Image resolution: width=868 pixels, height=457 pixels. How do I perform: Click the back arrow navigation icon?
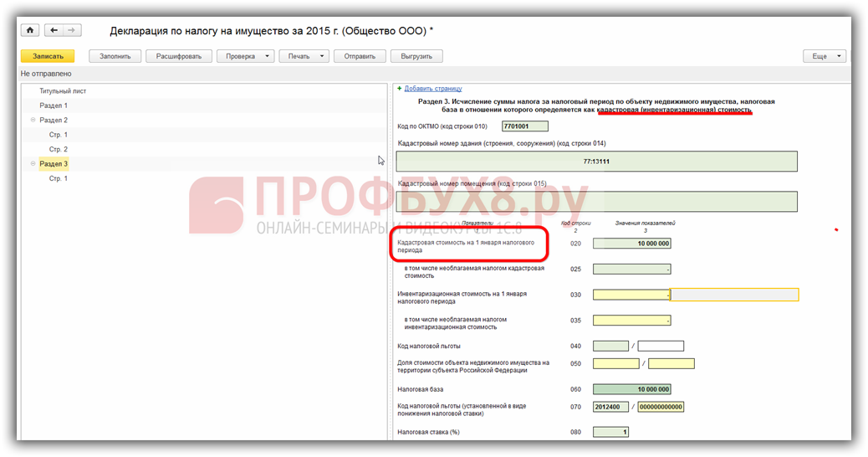(x=54, y=31)
